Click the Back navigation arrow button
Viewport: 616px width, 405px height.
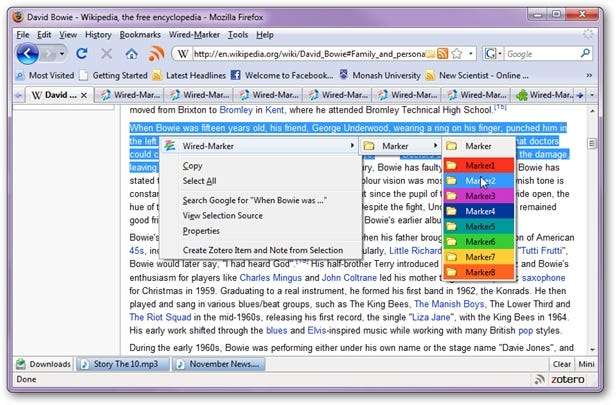click(27, 53)
